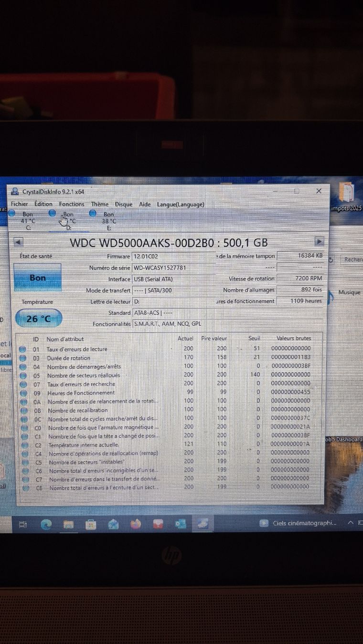Open the Fonctions menu
The height and width of the screenshot is (644, 363).
(72, 204)
